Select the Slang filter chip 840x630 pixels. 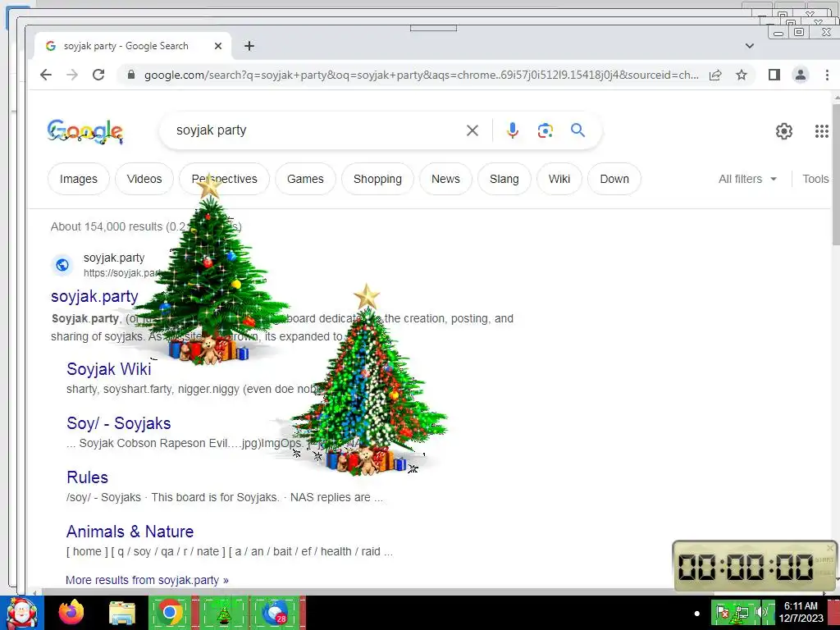click(504, 179)
